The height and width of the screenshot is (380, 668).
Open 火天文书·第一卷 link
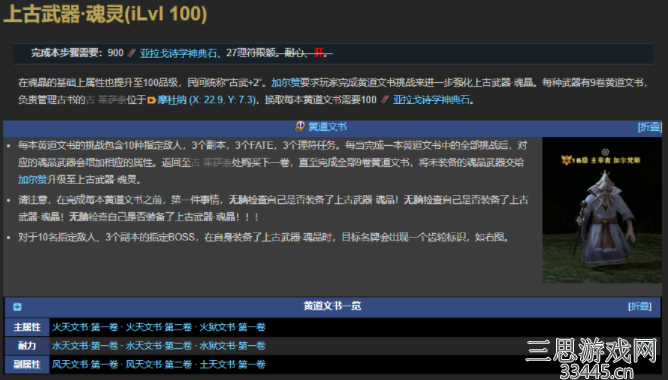click(85, 327)
